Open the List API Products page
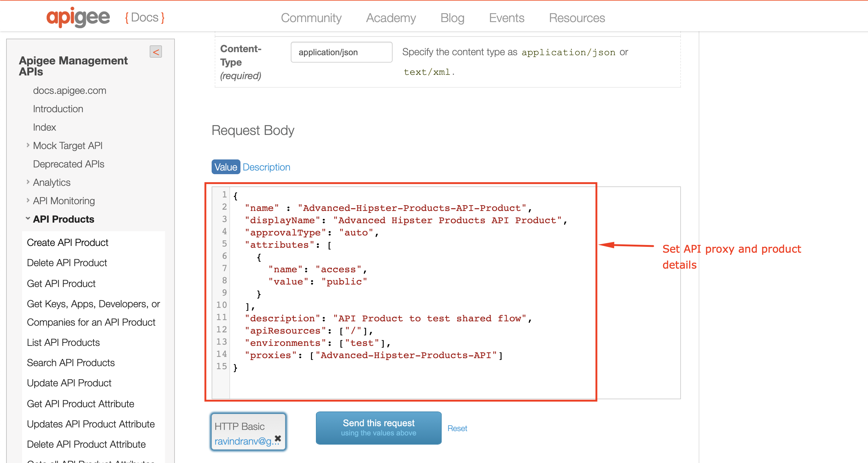Viewport: 868px width, 463px height. point(63,342)
